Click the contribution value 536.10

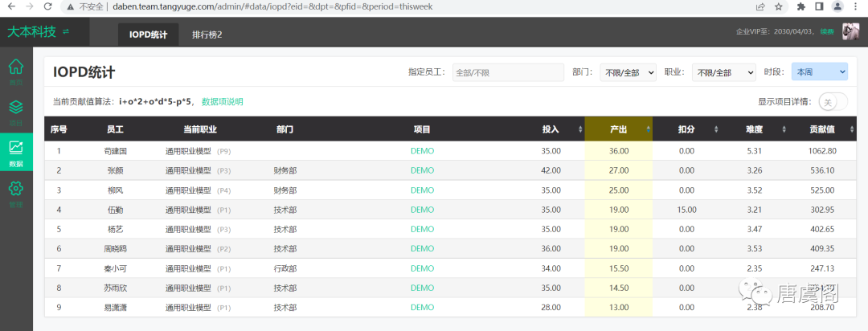tap(822, 170)
